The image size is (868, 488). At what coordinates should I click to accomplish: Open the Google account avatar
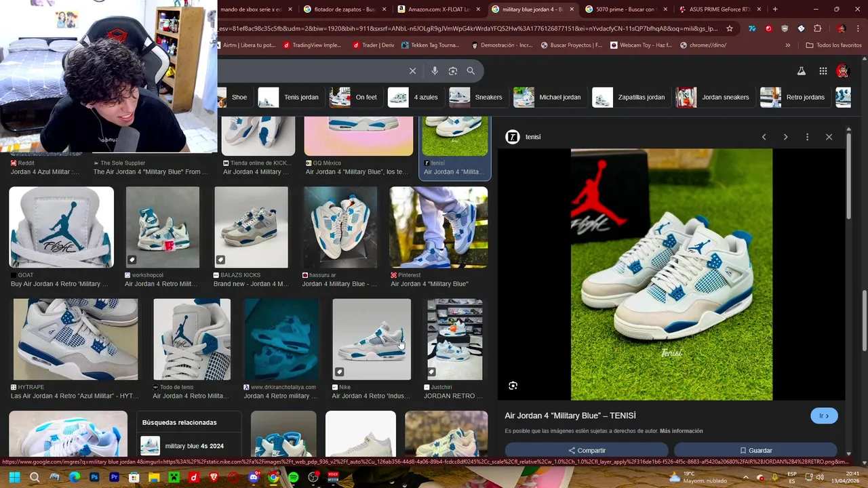click(842, 70)
